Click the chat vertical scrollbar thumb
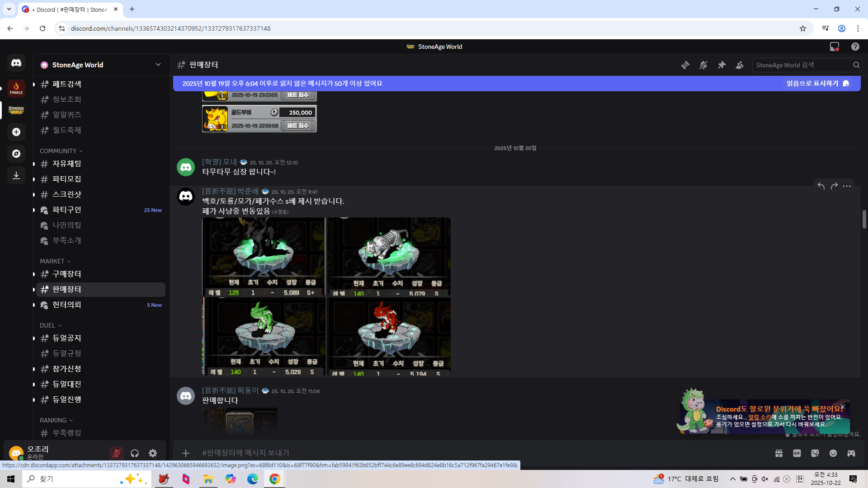 [864, 220]
